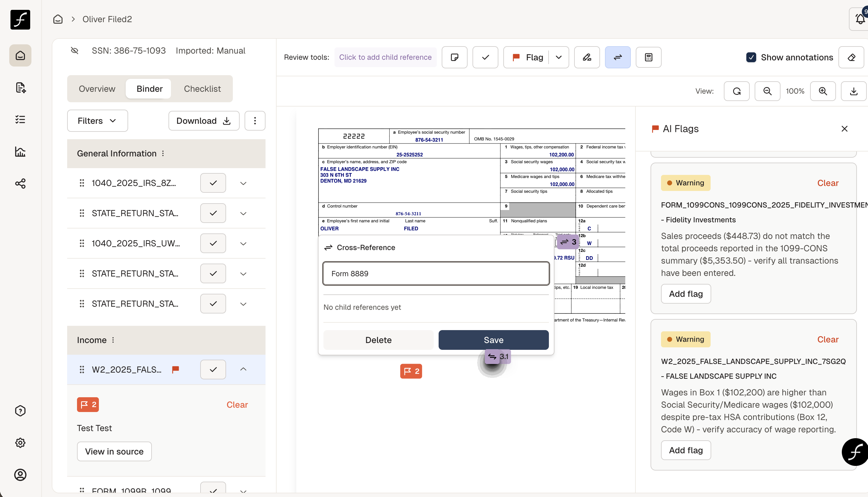
Task: Open the home sidebar section
Action: pyautogui.click(x=20, y=55)
